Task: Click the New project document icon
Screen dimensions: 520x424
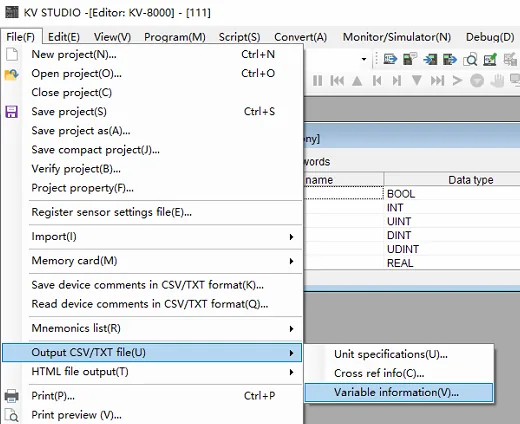Action: click(x=12, y=54)
